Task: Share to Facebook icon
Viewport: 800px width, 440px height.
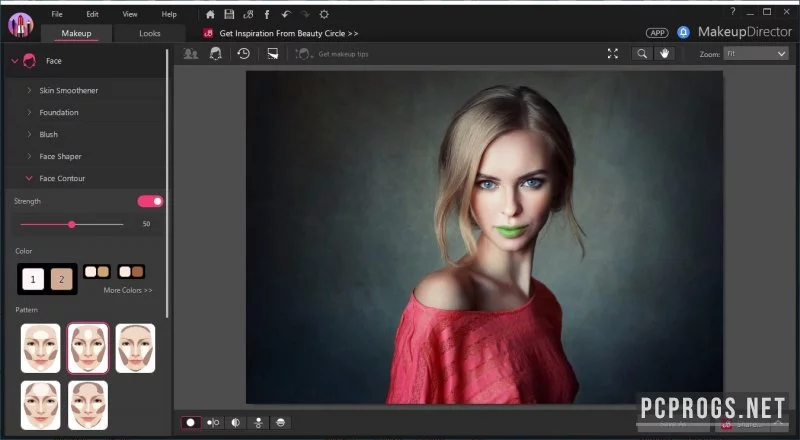Action: [267, 14]
